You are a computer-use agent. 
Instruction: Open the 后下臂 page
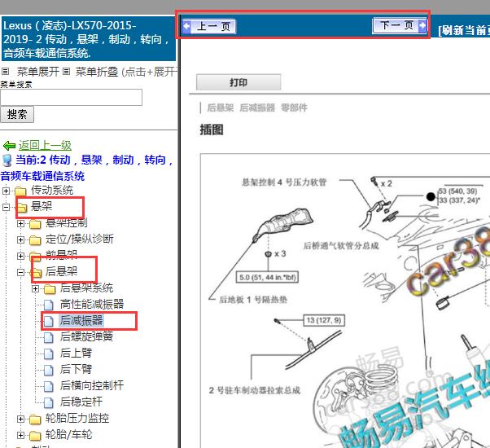click(x=76, y=369)
